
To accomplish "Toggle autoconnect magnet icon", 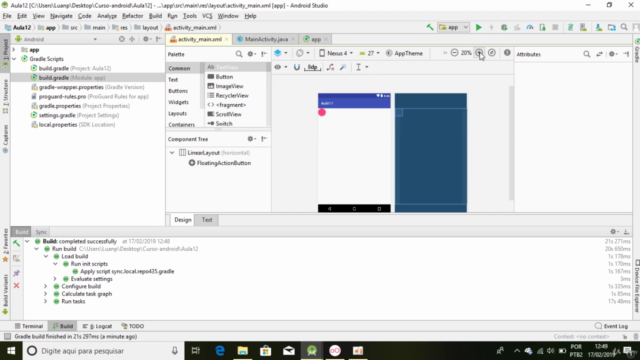I will click(x=297, y=67).
